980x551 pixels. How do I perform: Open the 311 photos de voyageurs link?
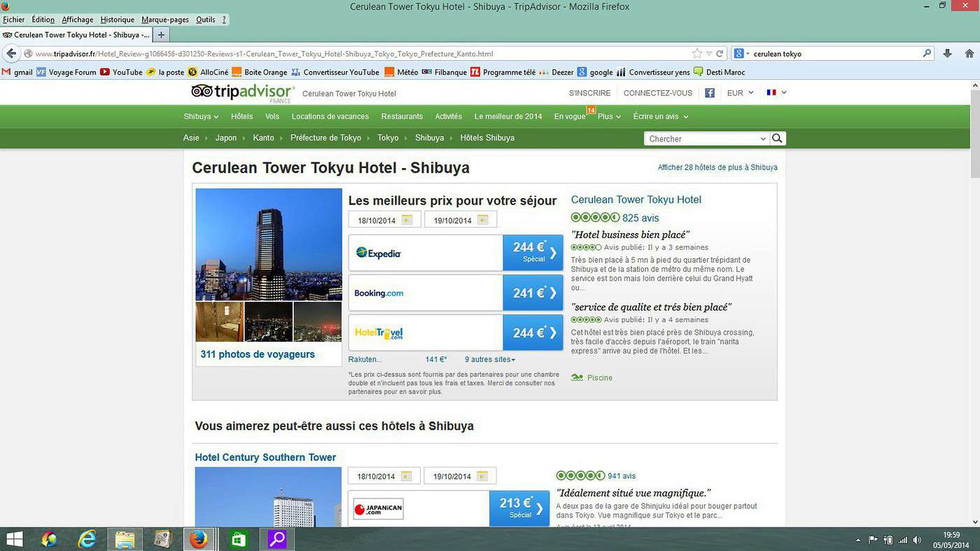click(258, 354)
